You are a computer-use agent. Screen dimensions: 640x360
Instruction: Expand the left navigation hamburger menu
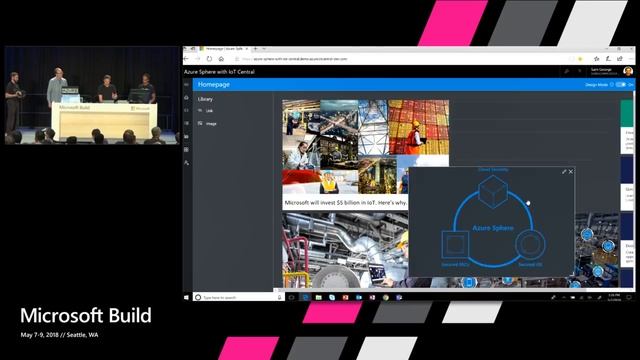pos(187,84)
